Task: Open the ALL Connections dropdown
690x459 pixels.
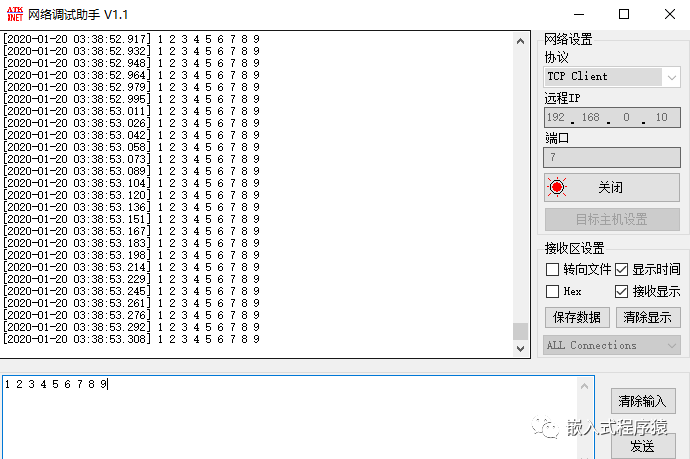Action: pos(612,345)
